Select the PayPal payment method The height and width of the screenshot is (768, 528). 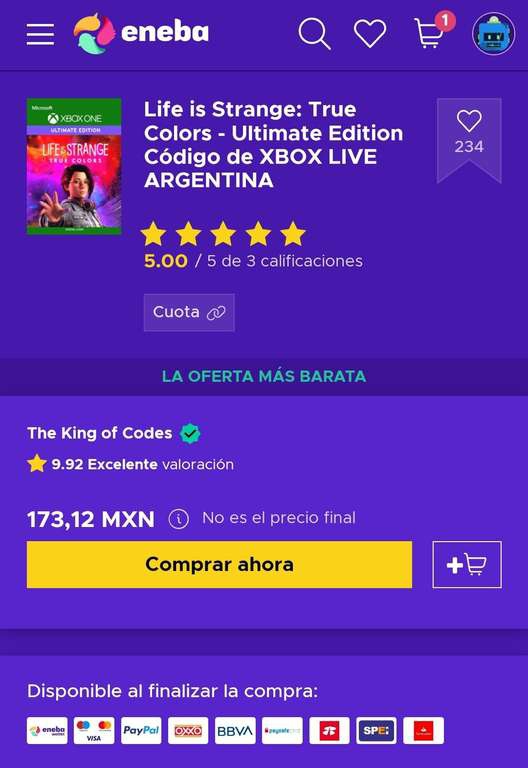(x=141, y=730)
